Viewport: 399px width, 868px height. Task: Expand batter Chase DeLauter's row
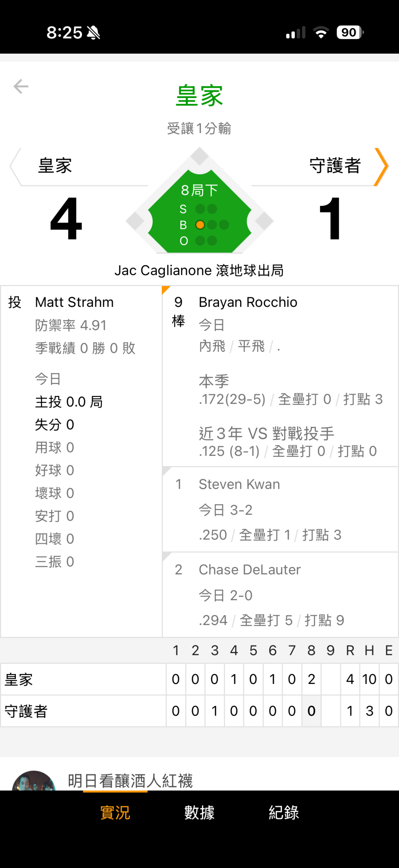pyautogui.click(x=280, y=595)
